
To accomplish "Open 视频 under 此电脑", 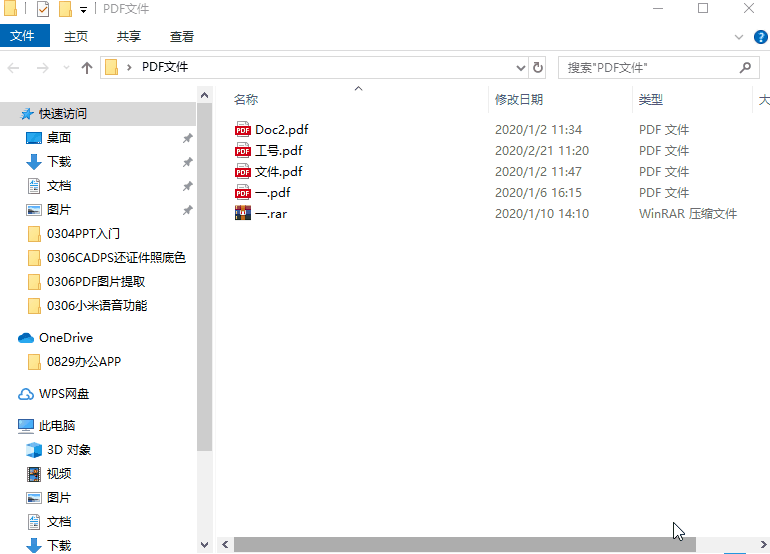I will coord(59,474).
